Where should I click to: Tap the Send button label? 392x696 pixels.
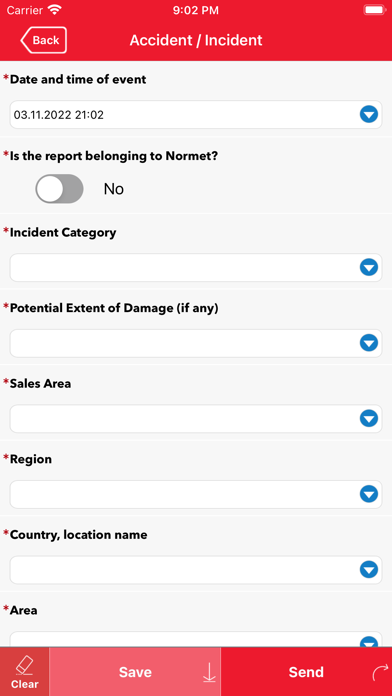[x=306, y=672]
